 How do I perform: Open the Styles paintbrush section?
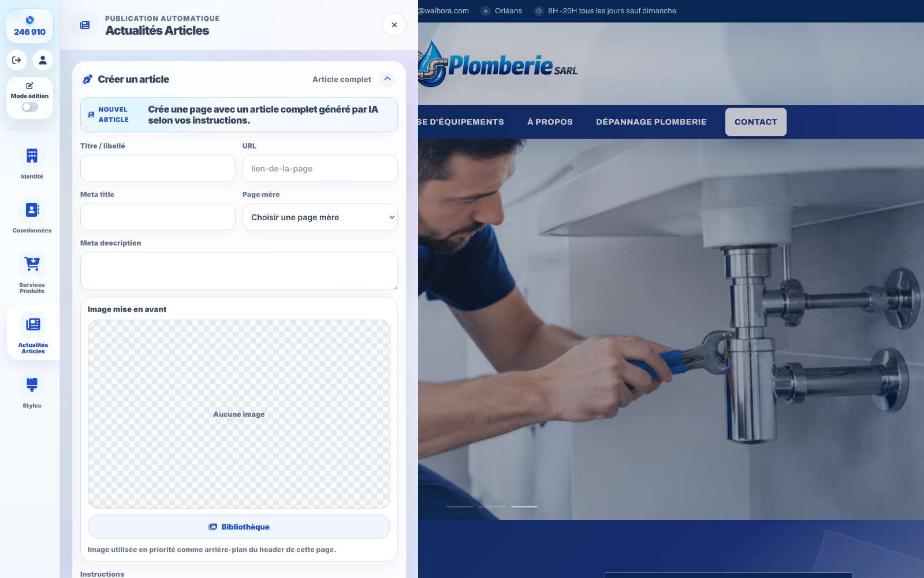coord(32,392)
